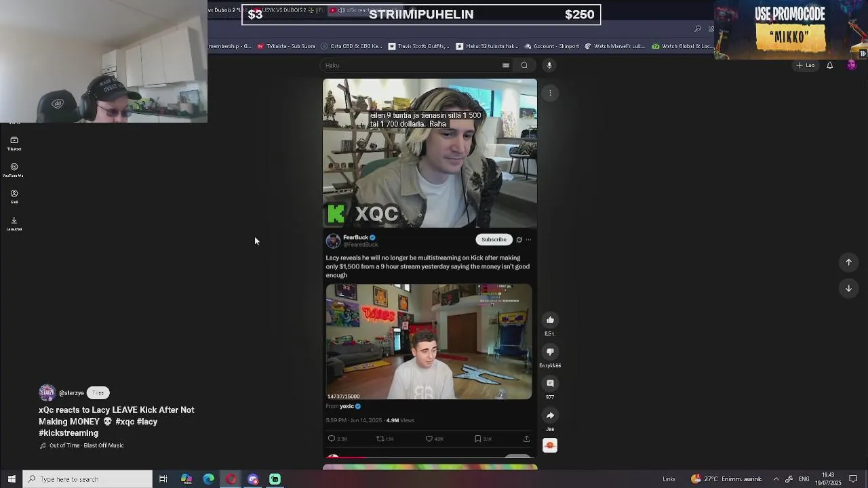Click the #kickstreaming hashtag
Screen dimensions: 868x488
click(x=68, y=433)
